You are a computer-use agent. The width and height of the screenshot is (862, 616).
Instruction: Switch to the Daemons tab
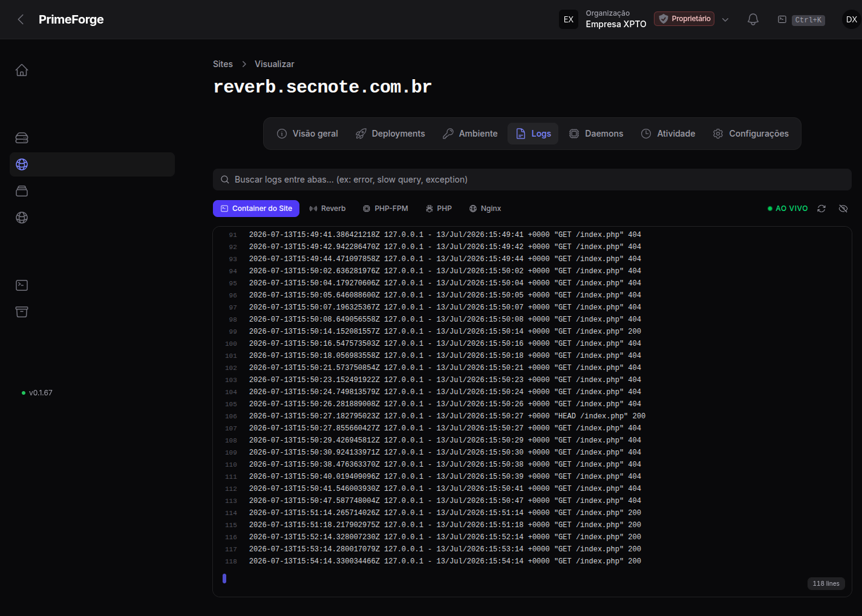(x=596, y=134)
